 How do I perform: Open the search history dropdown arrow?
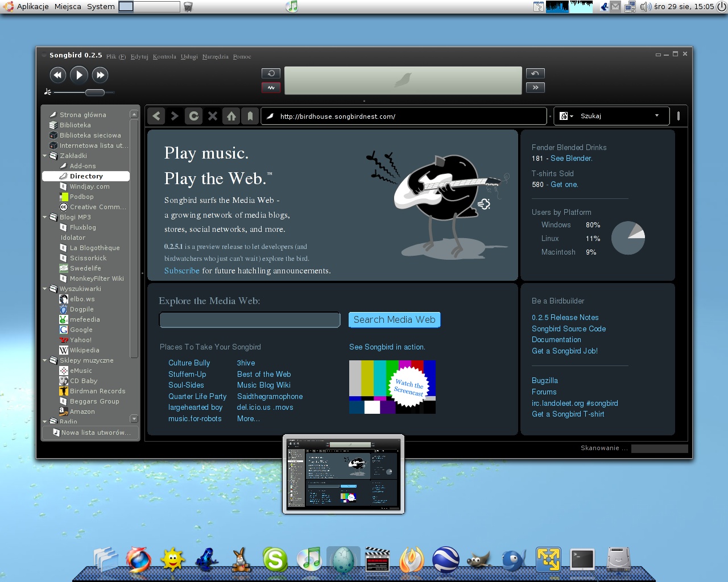click(x=657, y=115)
